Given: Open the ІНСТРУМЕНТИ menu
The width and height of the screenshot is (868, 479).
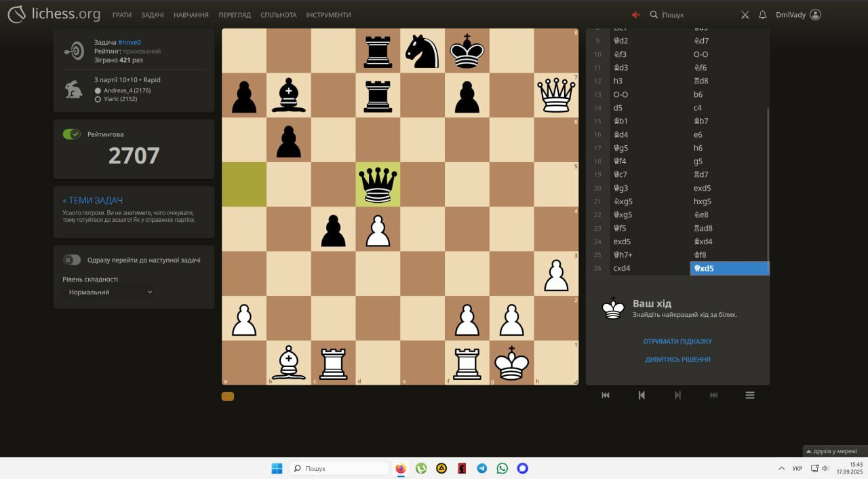Looking at the screenshot, I should (328, 14).
